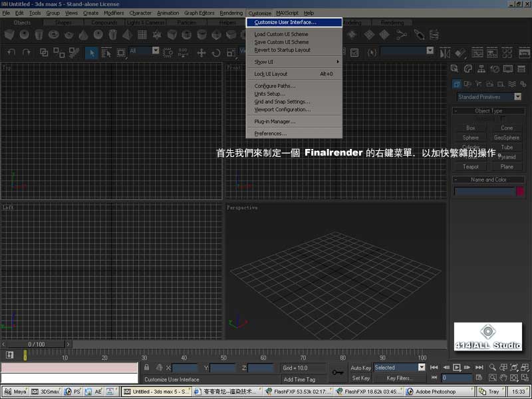Choose Revert to Startup Layout

click(294, 50)
